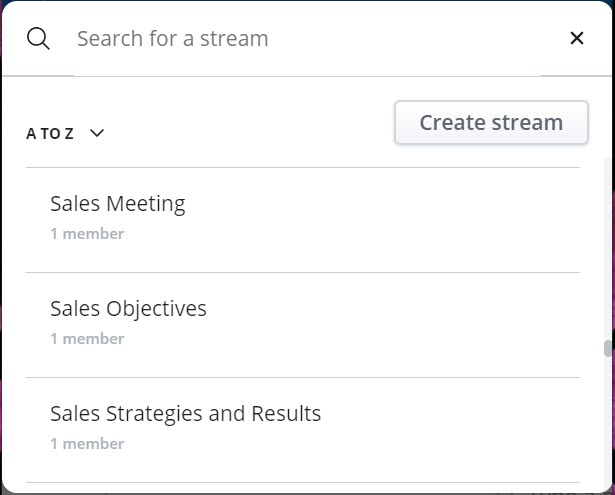The image size is (615, 495).
Task: Click empty row area beside Sales Strategies and Results
Action: tap(450, 430)
